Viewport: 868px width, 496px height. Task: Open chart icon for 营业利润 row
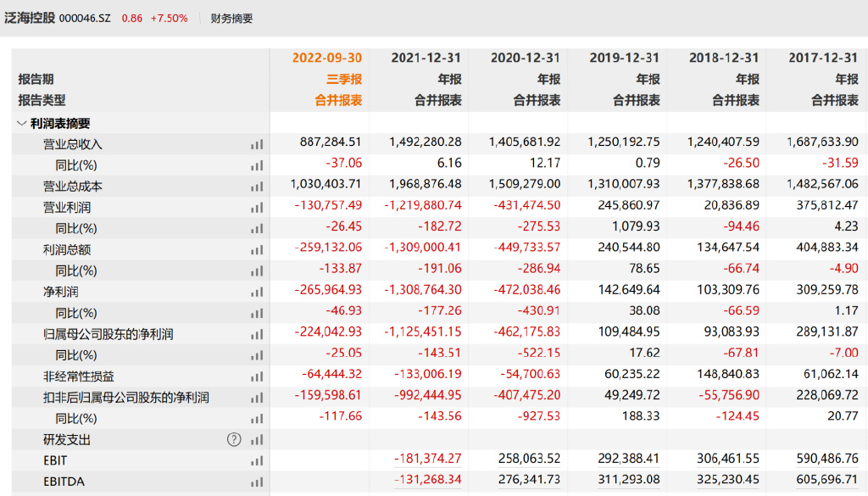pyautogui.click(x=257, y=208)
